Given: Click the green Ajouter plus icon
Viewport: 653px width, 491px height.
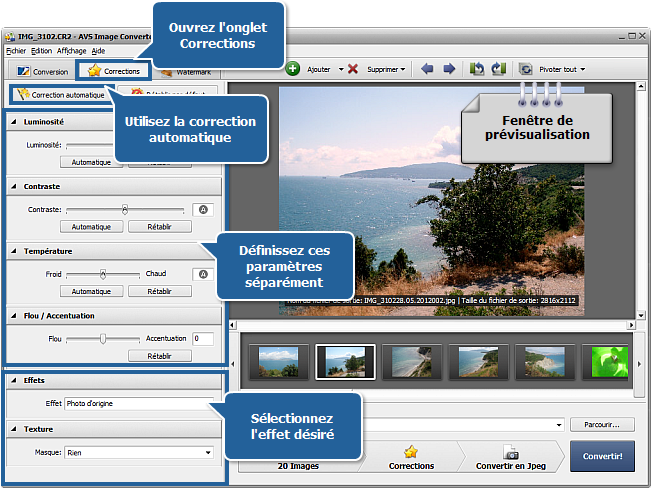Looking at the screenshot, I should 293,69.
